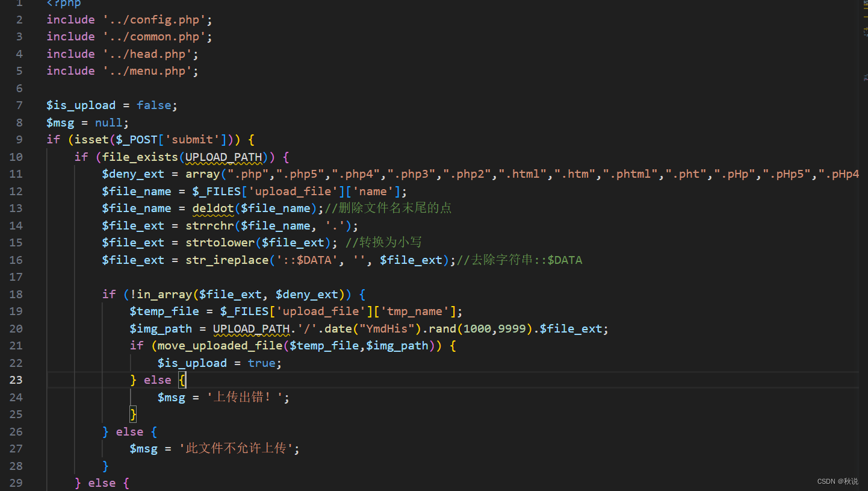This screenshot has width=868, height=491.
Task: Click the $temp_file variable on line 19
Action: pos(164,311)
